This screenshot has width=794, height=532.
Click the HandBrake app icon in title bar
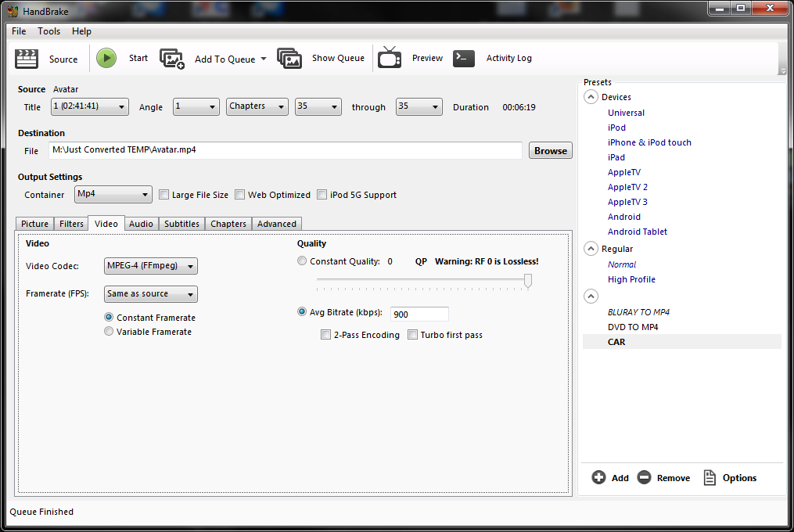(13, 11)
